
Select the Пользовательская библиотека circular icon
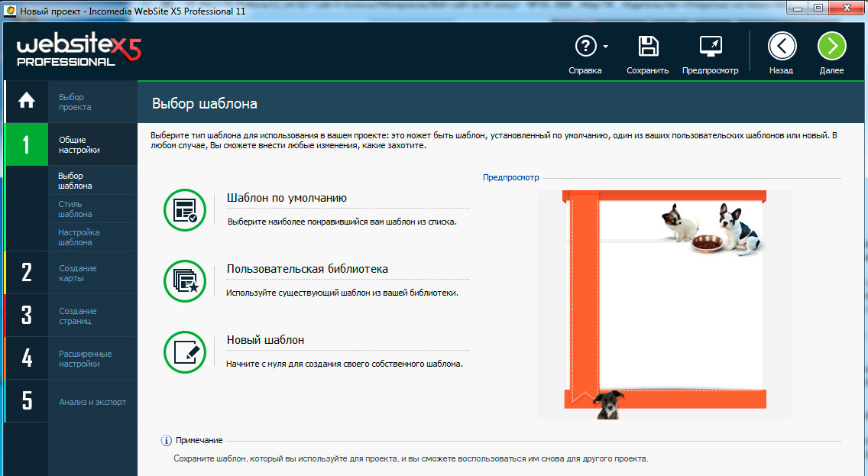point(185,280)
